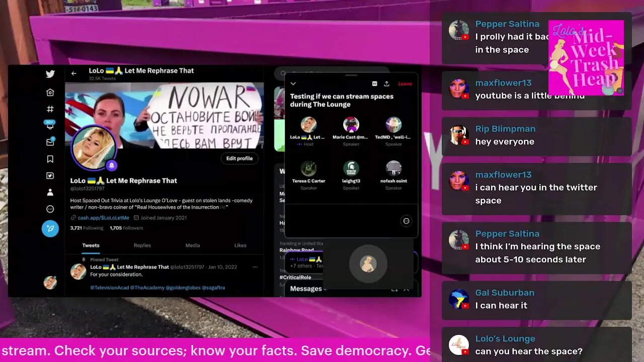Open the More circle icon in sidebar
This screenshot has width=644, height=362.
coord(50,209)
